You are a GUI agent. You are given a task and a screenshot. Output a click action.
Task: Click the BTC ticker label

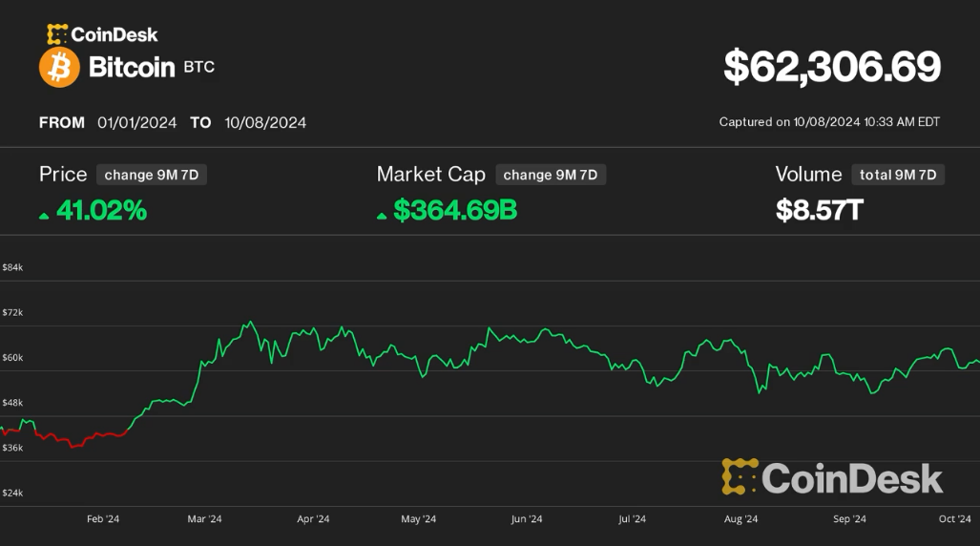(198, 68)
